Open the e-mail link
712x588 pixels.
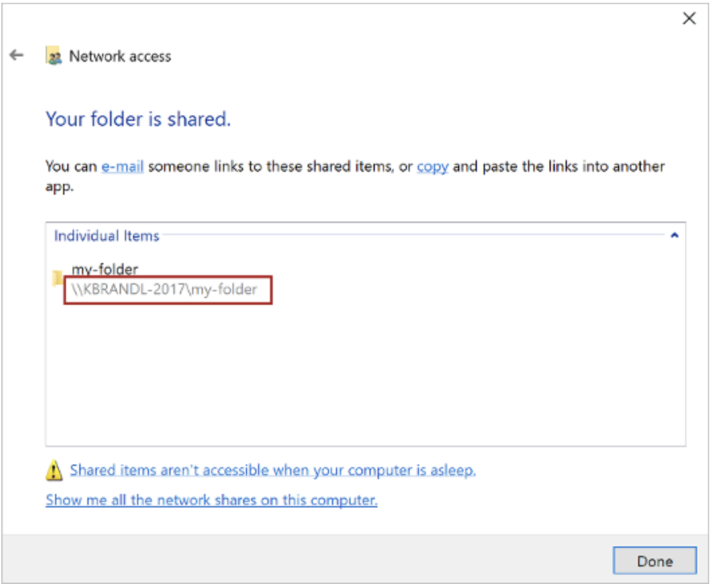(122, 166)
